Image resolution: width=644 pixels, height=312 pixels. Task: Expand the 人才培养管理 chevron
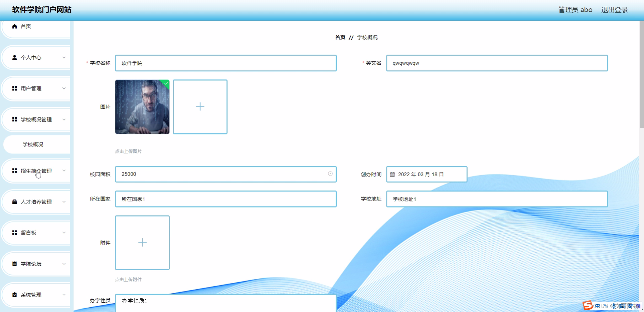point(64,202)
